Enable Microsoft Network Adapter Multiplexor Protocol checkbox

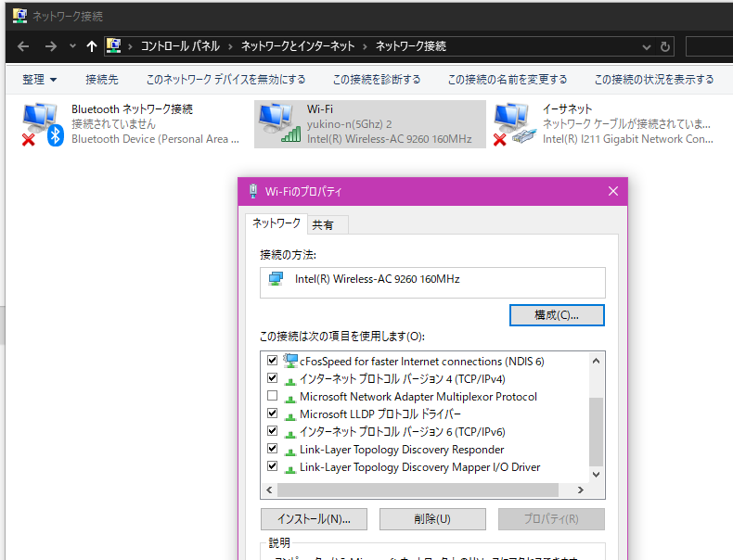click(272, 396)
